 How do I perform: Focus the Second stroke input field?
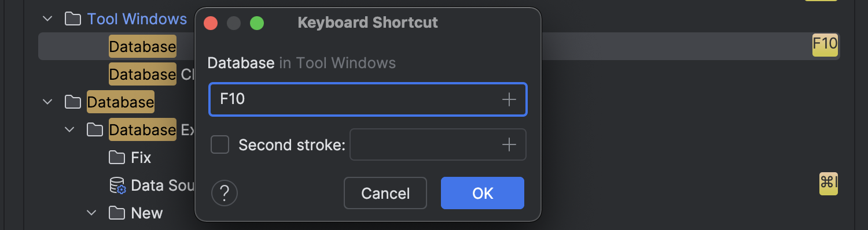(438, 144)
